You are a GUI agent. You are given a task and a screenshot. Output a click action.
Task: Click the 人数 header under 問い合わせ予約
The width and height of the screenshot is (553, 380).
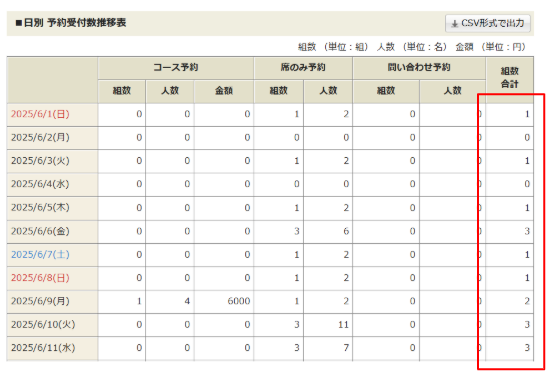[452, 91]
